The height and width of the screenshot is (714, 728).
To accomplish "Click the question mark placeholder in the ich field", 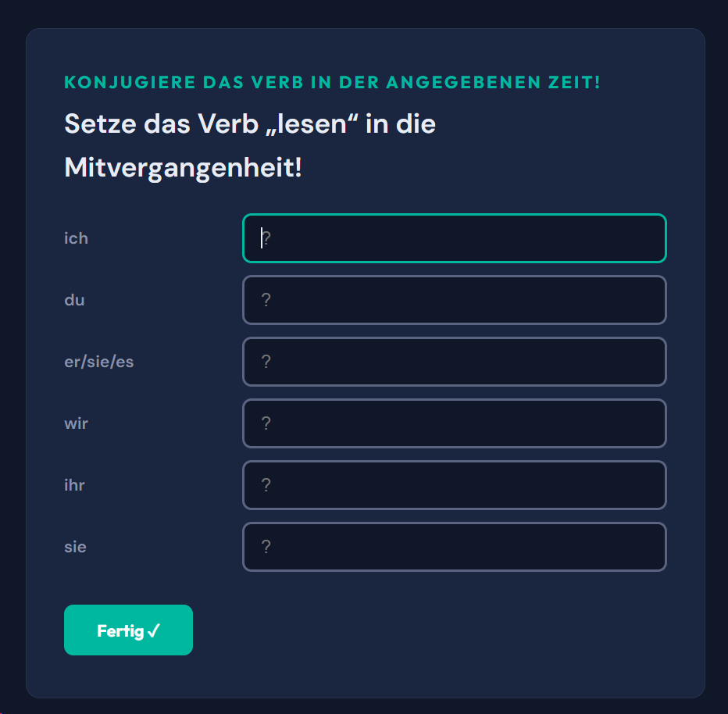I will coord(267,238).
